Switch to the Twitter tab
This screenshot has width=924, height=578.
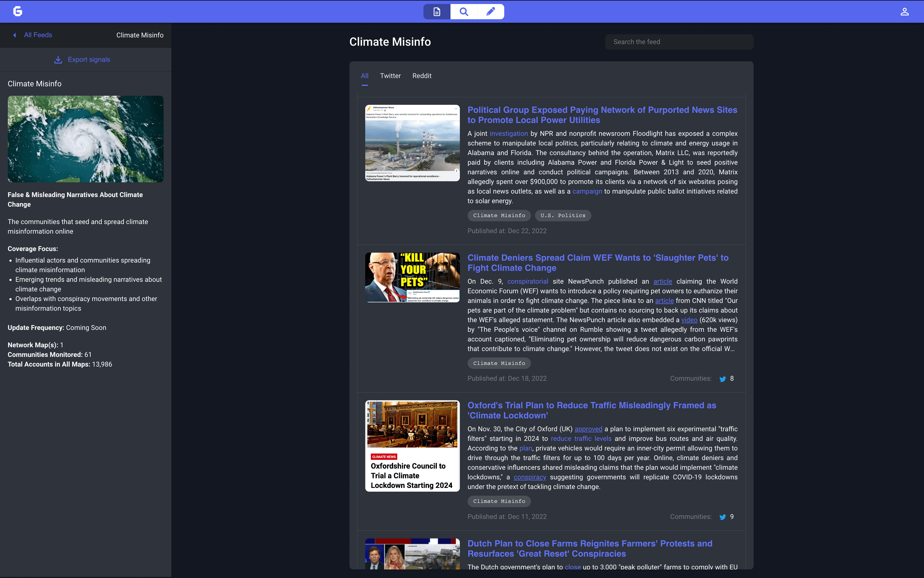pyautogui.click(x=390, y=76)
